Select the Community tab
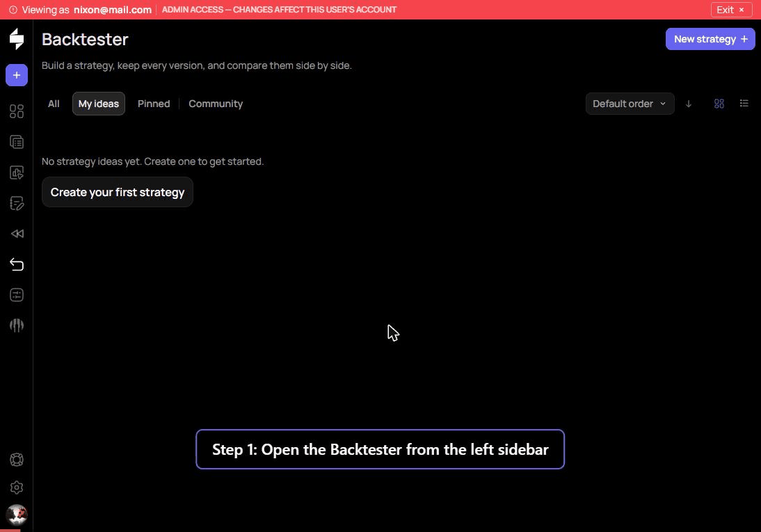 point(216,104)
